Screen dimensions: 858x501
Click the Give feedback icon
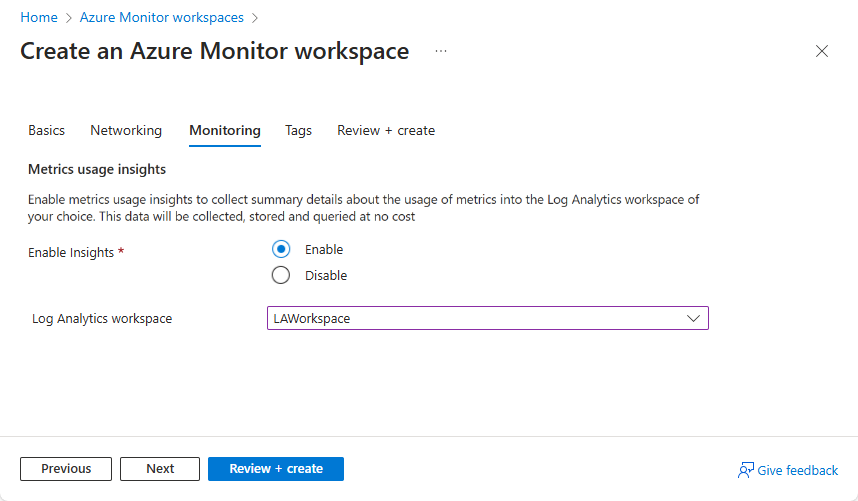pos(745,470)
